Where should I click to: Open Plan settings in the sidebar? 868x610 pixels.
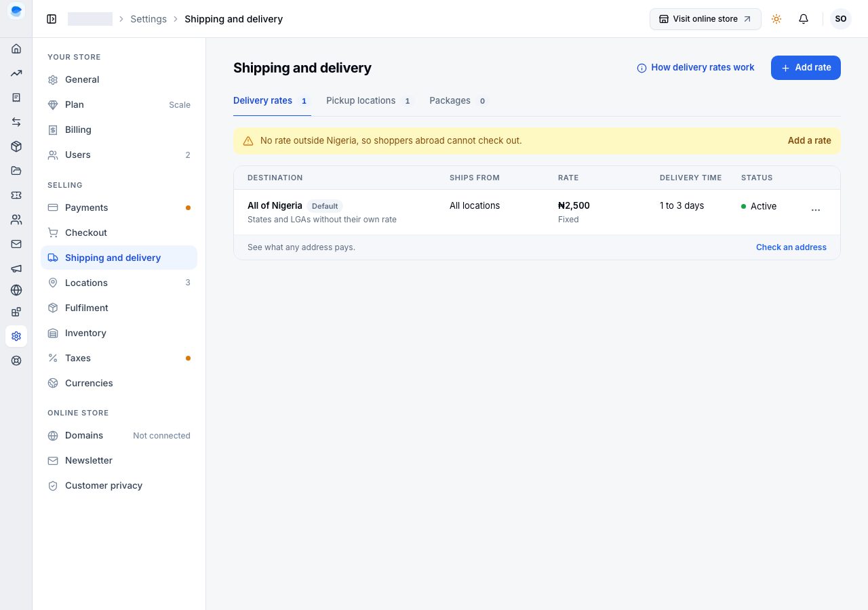tap(119, 104)
